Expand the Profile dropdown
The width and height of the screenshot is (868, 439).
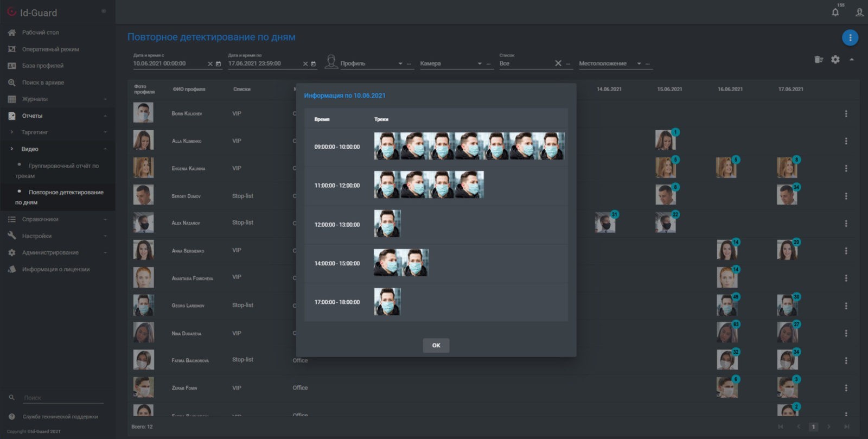[x=400, y=64]
